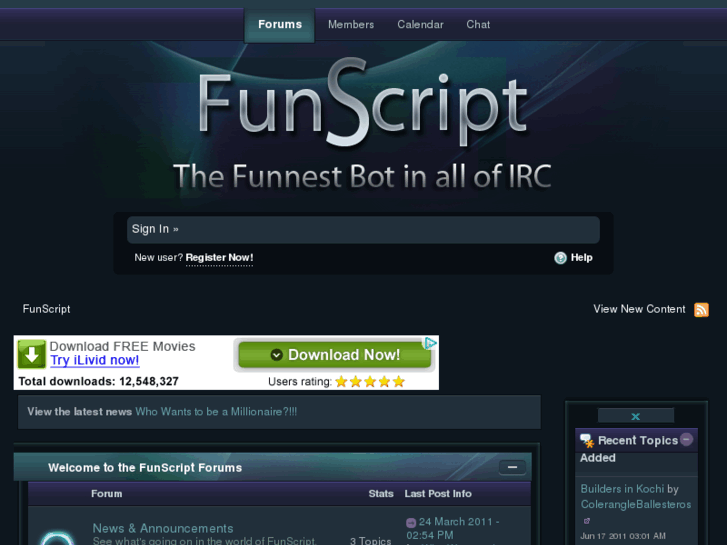Viewport: 727px width, 545px height.
Task: Click the 'Stats' column header
Action: click(x=381, y=494)
